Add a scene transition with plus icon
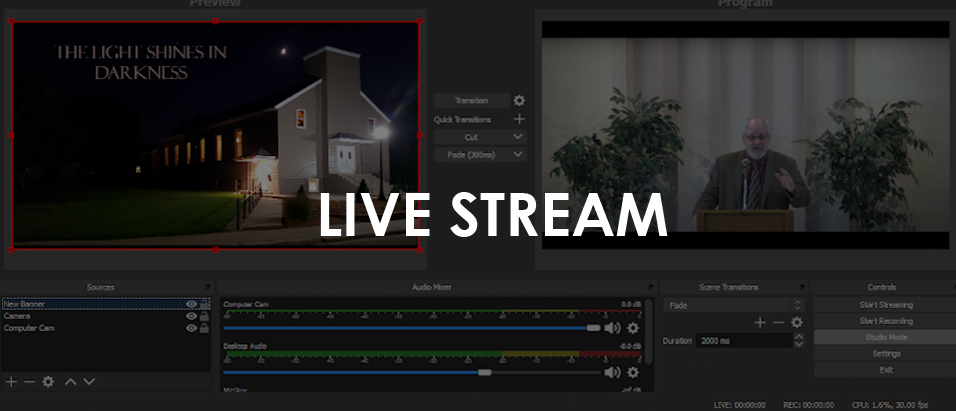956x411 pixels. point(760,323)
